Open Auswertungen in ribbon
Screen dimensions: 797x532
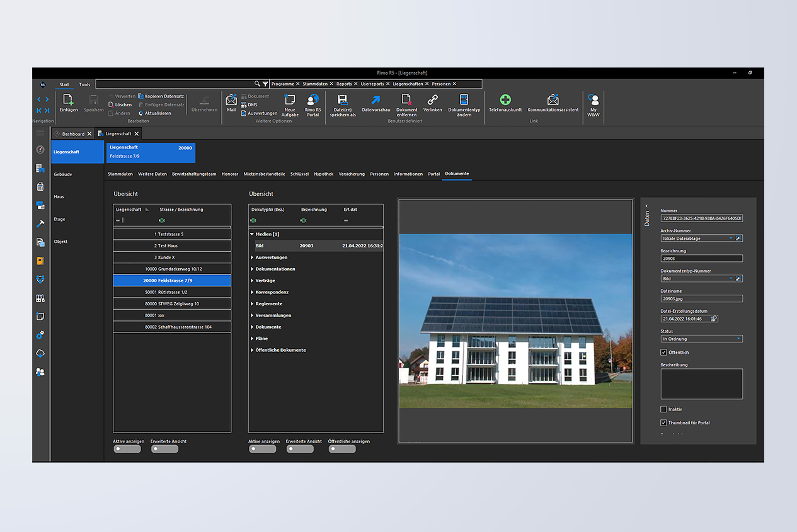(x=259, y=113)
